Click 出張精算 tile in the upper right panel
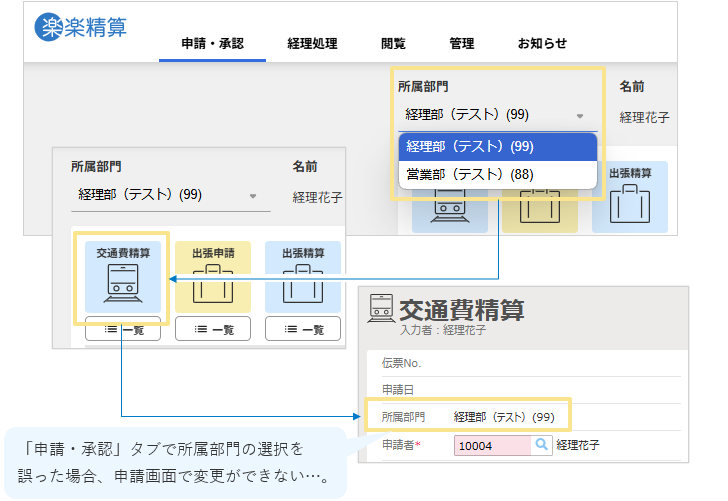The image size is (728, 501). tap(630, 197)
